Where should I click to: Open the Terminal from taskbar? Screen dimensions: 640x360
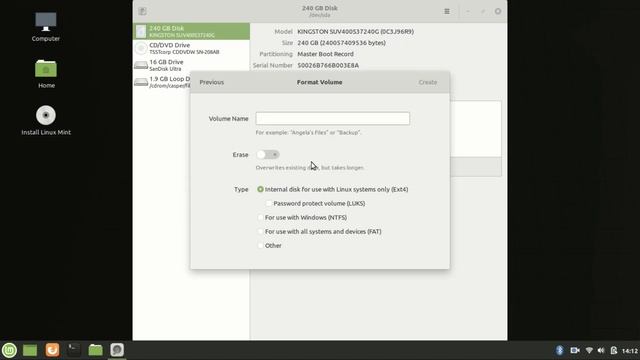click(x=74, y=349)
